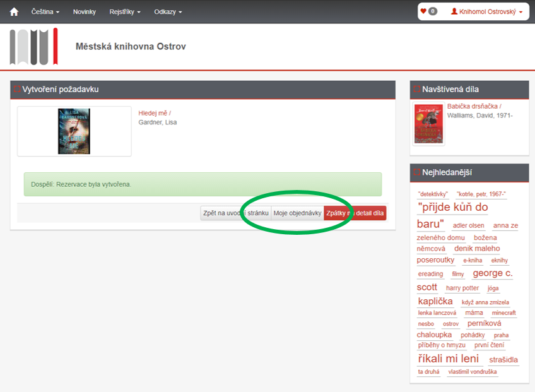
Task: Expand the Rejstříky menu
Action: click(125, 12)
